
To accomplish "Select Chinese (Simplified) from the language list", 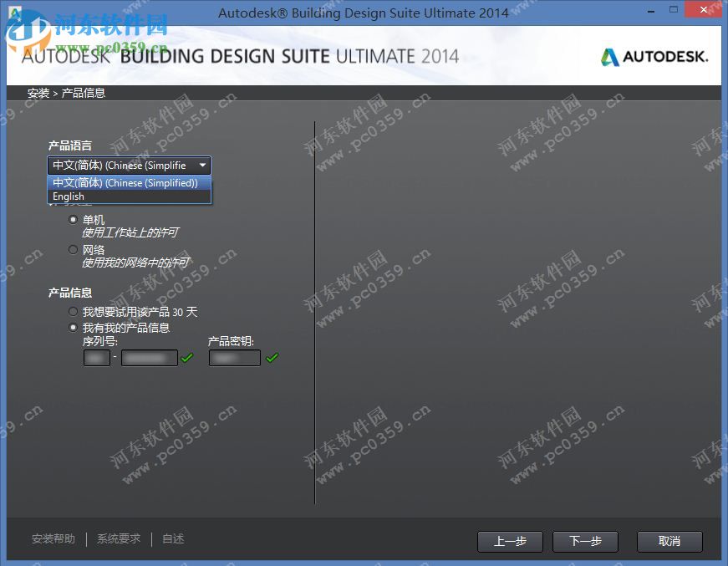I will point(127,182).
